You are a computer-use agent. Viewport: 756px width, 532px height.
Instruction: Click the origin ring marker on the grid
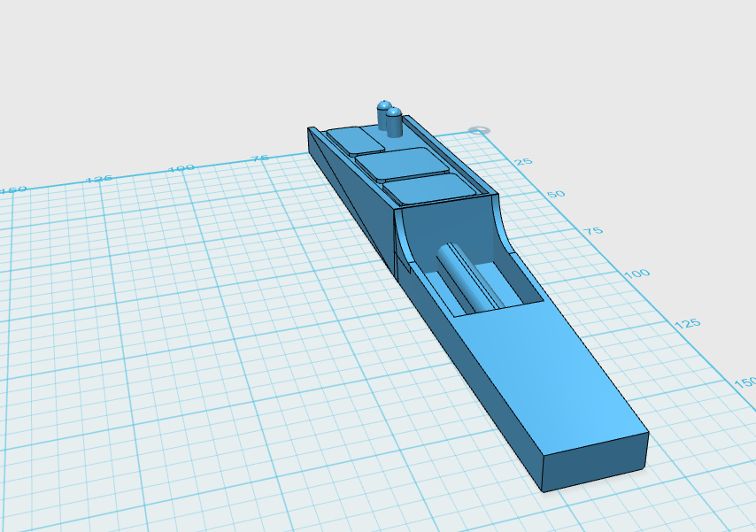pyautogui.click(x=479, y=131)
